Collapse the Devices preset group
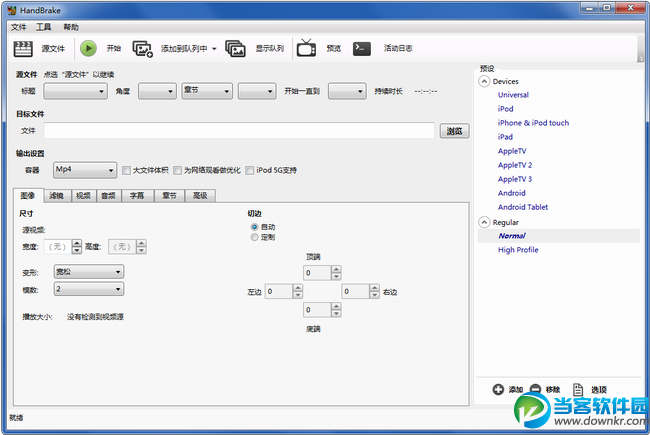Image resolution: width=650 pixels, height=435 pixels. tap(484, 81)
